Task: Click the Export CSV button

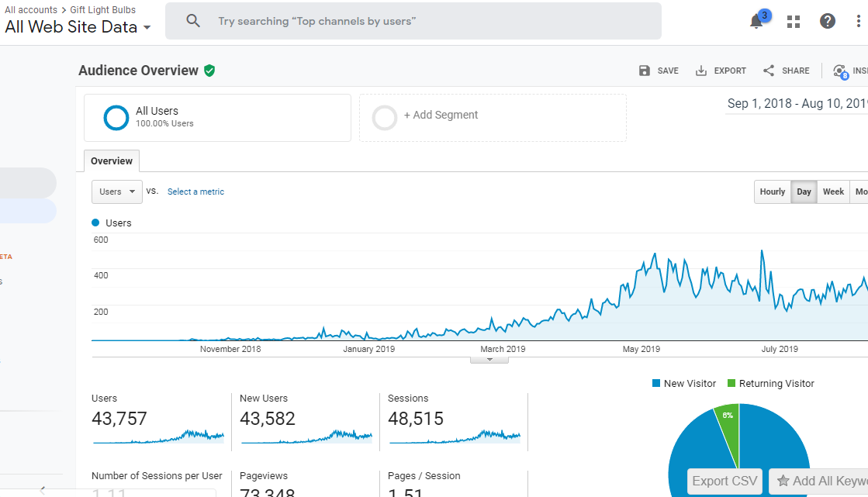Action: click(x=724, y=481)
